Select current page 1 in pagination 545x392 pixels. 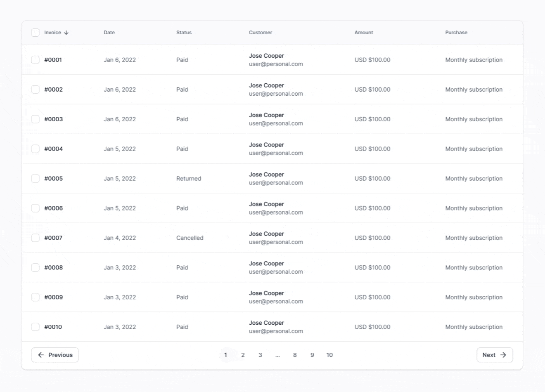click(225, 355)
